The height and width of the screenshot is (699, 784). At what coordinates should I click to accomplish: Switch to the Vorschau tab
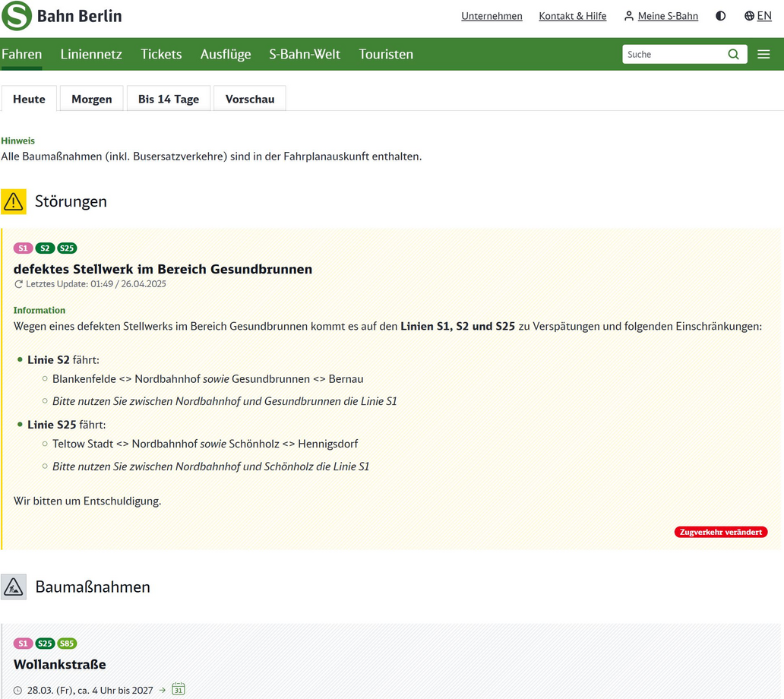pos(249,99)
